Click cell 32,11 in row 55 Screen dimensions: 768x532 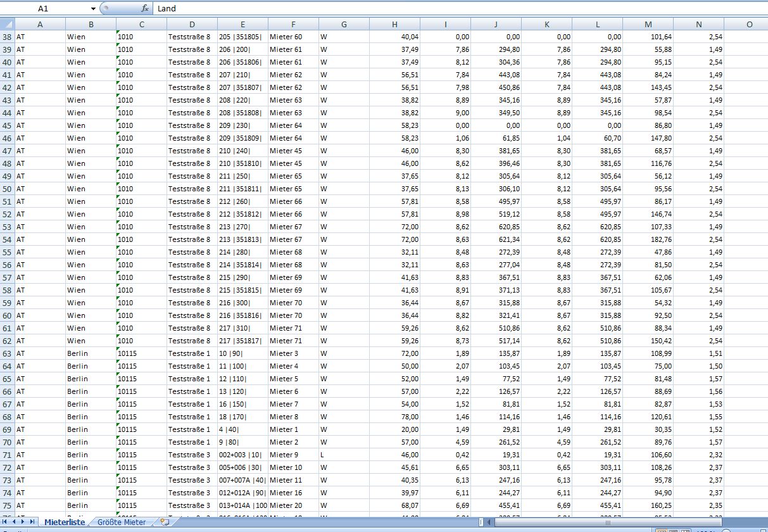click(394, 252)
